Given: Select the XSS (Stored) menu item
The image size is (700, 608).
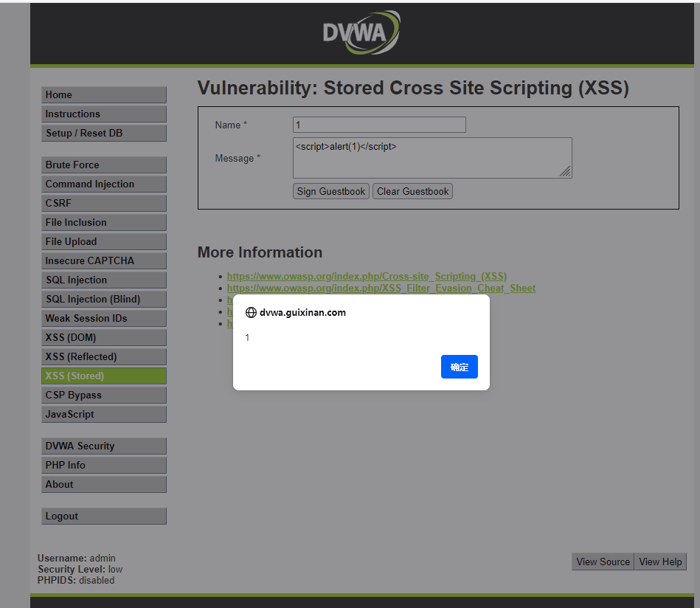Looking at the screenshot, I should 103,376.
